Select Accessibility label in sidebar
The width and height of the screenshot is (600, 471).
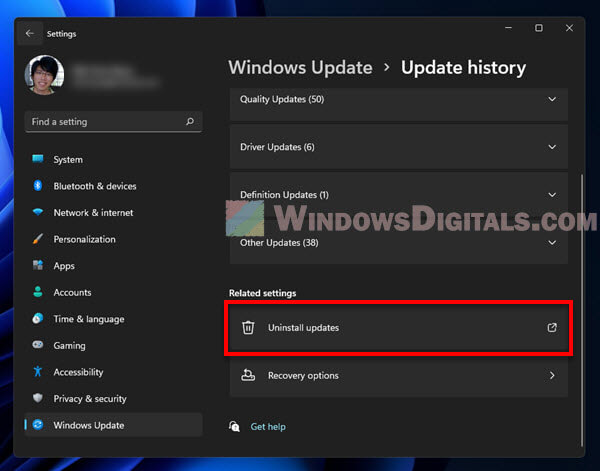click(x=78, y=372)
